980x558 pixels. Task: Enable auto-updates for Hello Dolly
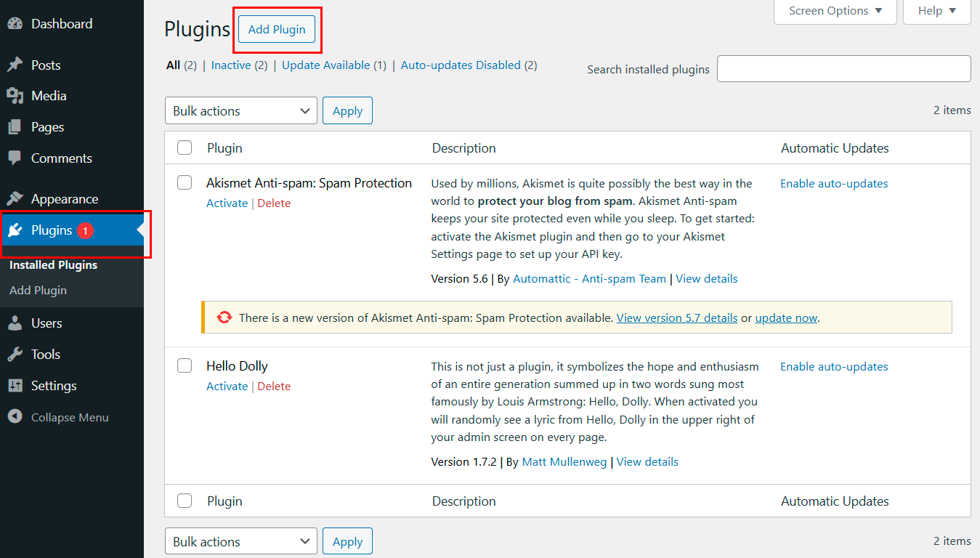(x=834, y=367)
